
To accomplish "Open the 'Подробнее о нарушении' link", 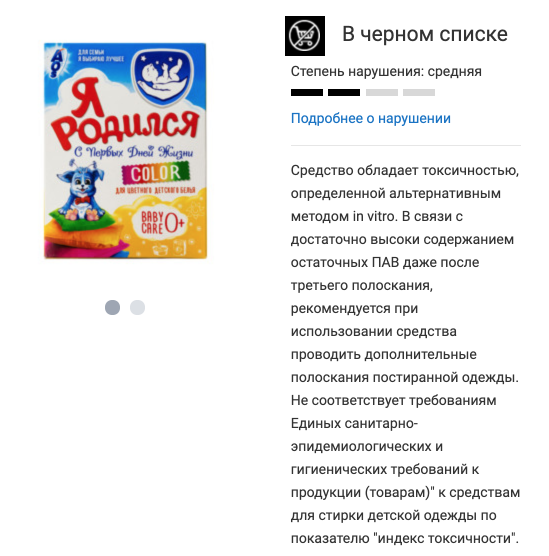I will (x=371, y=118).
